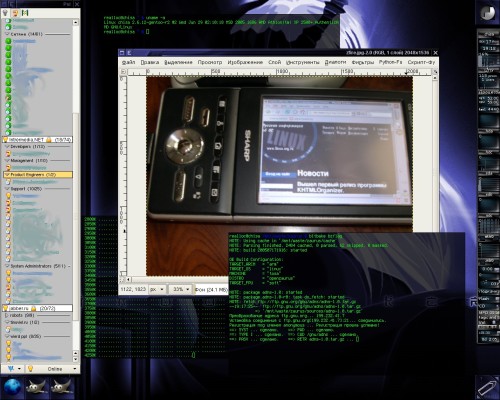The image size is (500, 400).
Task: Open the px units dropdown in GIMP status bar
Action: pyautogui.click(x=157, y=289)
